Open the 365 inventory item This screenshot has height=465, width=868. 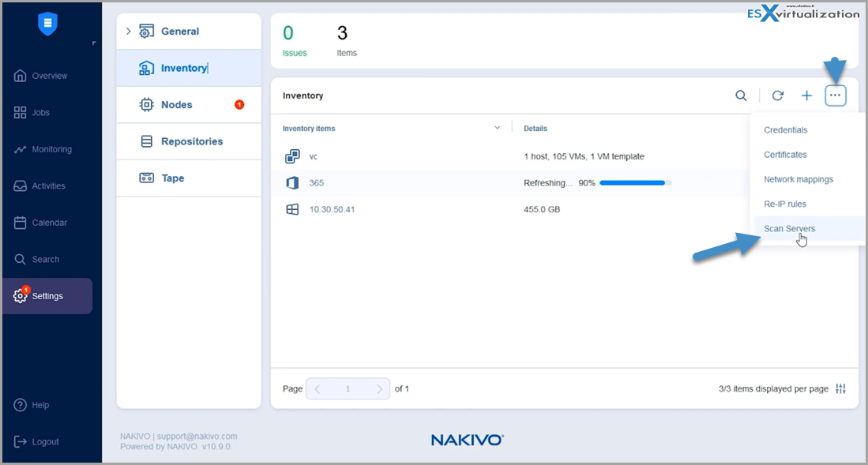click(x=317, y=182)
